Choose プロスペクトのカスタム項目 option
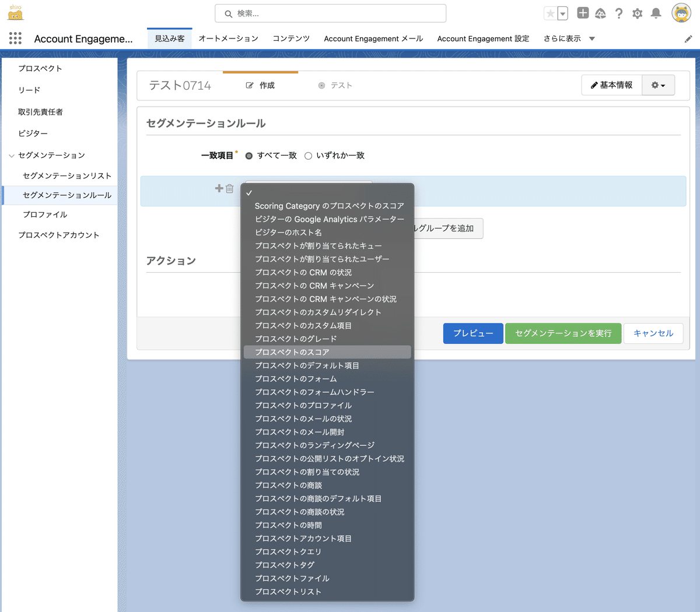The image size is (700, 612). pyautogui.click(x=327, y=326)
